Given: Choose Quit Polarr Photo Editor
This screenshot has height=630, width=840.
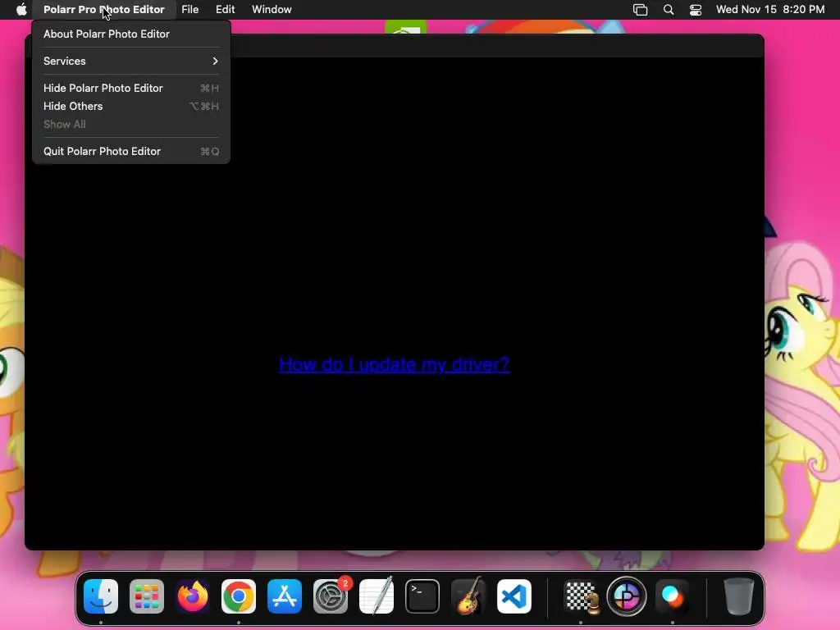Looking at the screenshot, I should click(131, 151).
